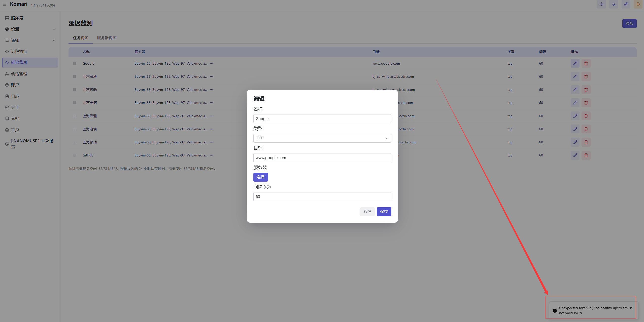Image resolution: width=644 pixels, height=322 pixels.
Task: Open the color theme droplet icon
Action: coord(614,4)
